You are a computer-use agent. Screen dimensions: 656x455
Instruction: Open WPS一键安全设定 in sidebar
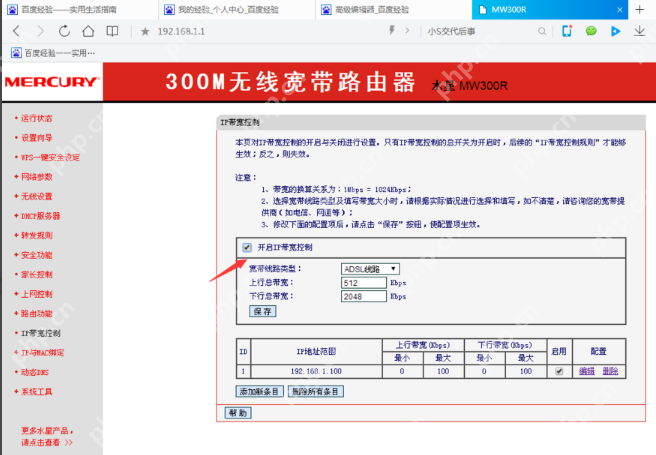click(50, 157)
